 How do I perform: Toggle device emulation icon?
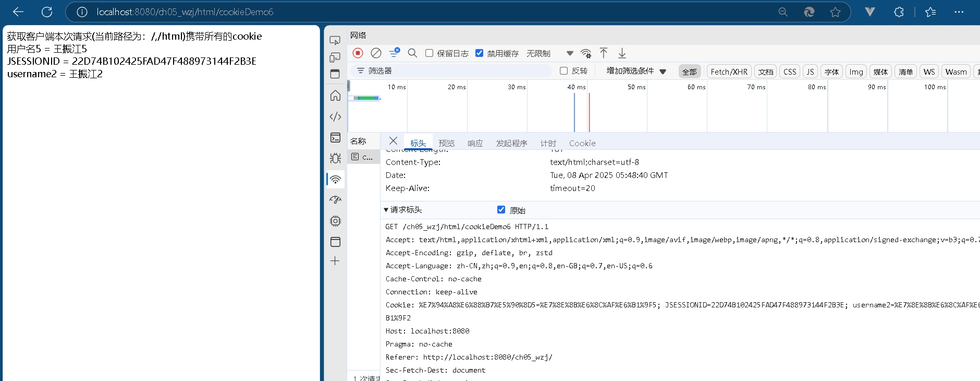coord(335,57)
